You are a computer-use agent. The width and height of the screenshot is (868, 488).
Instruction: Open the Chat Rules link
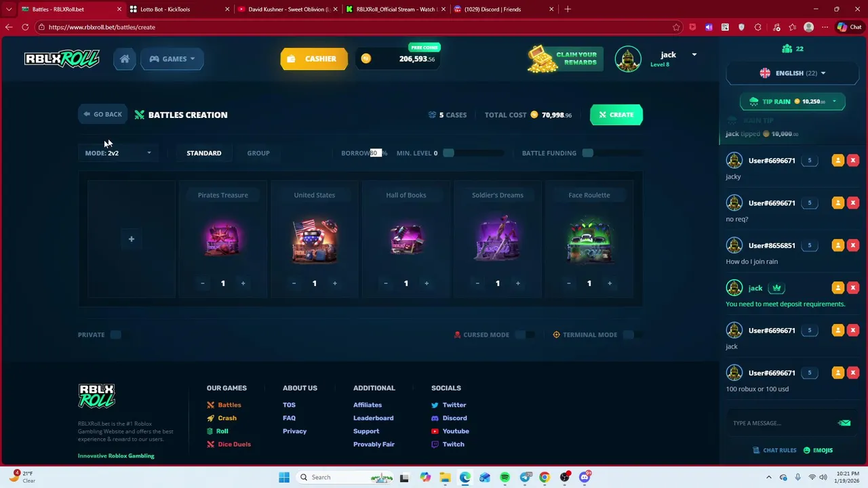(775, 450)
